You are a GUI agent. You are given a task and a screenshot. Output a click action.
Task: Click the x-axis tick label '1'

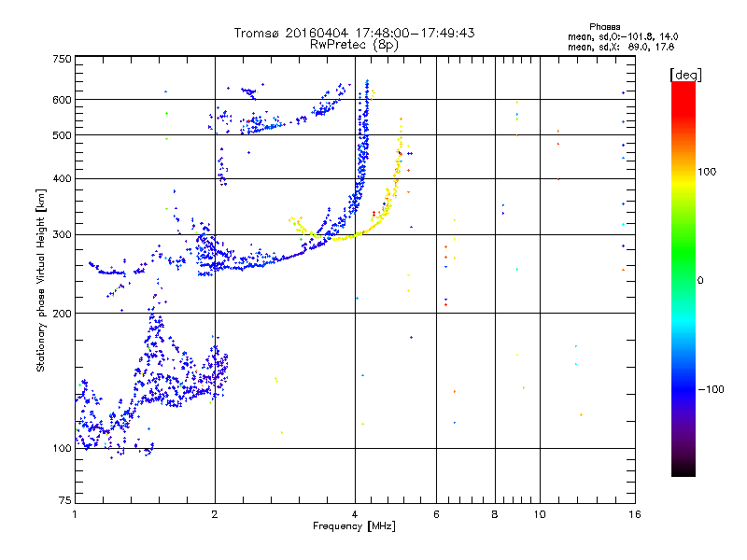coord(75,514)
